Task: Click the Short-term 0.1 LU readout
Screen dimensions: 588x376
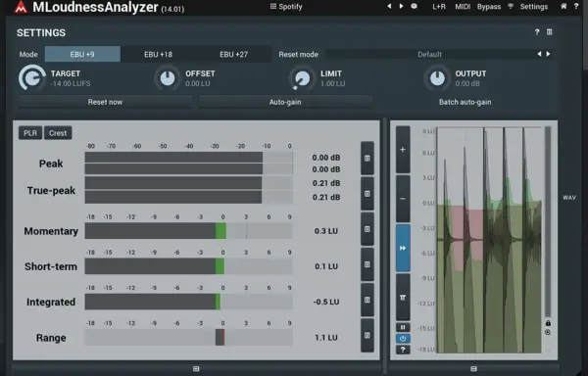Action: [x=326, y=266]
